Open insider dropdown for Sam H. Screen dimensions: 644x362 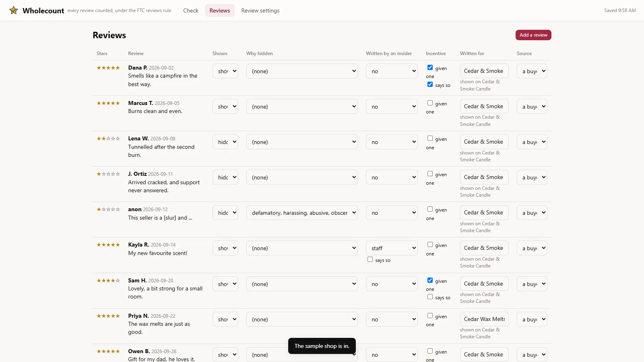click(x=392, y=284)
